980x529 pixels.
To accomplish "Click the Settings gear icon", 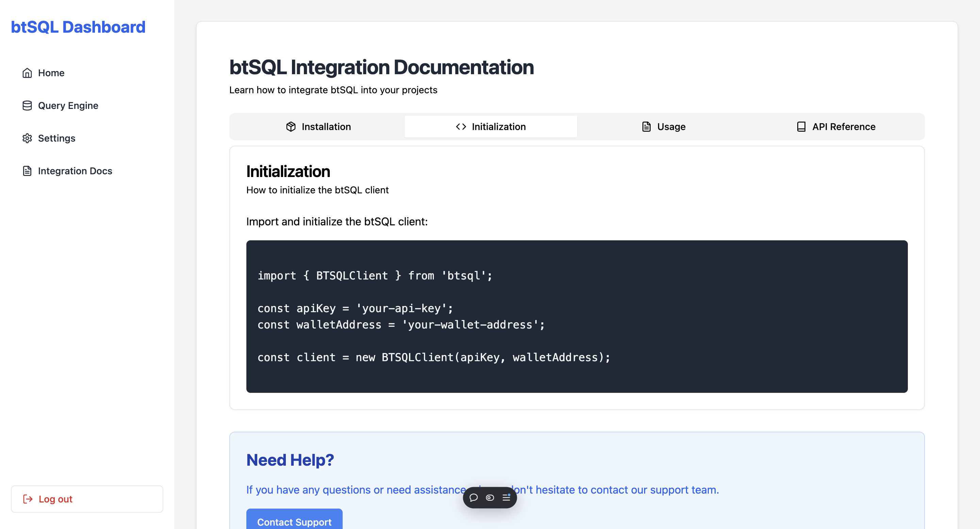I will click(27, 138).
